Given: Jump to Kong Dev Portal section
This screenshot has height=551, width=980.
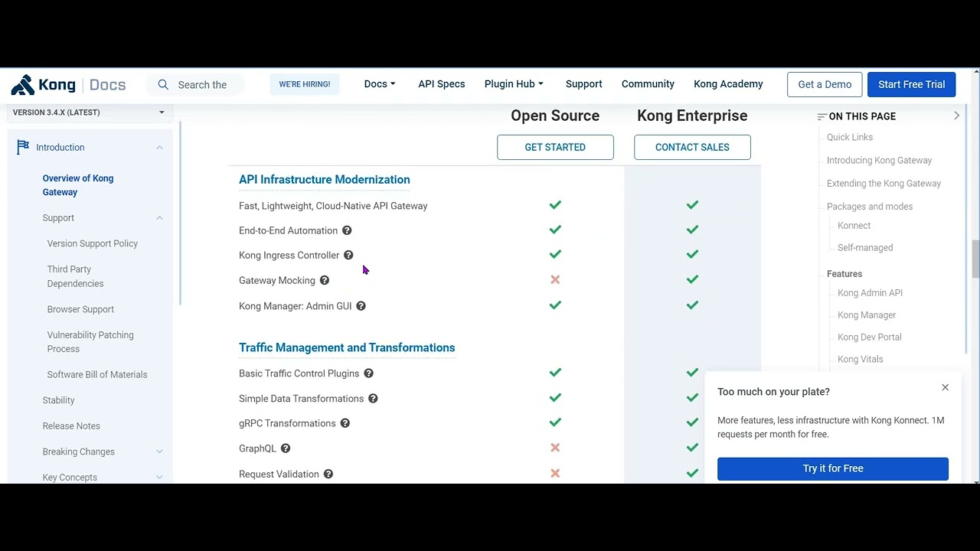Looking at the screenshot, I should [x=870, y=337].
